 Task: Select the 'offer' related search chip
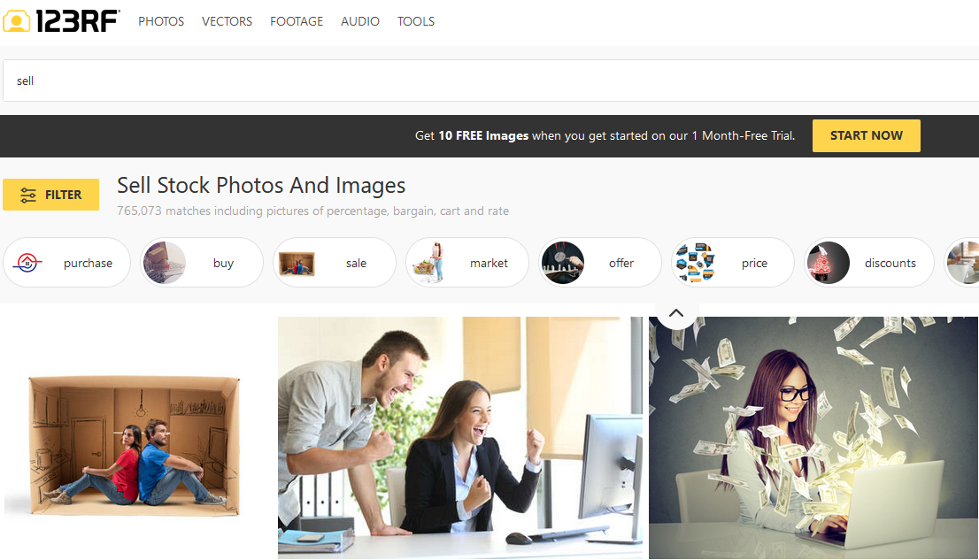(600, 263)
